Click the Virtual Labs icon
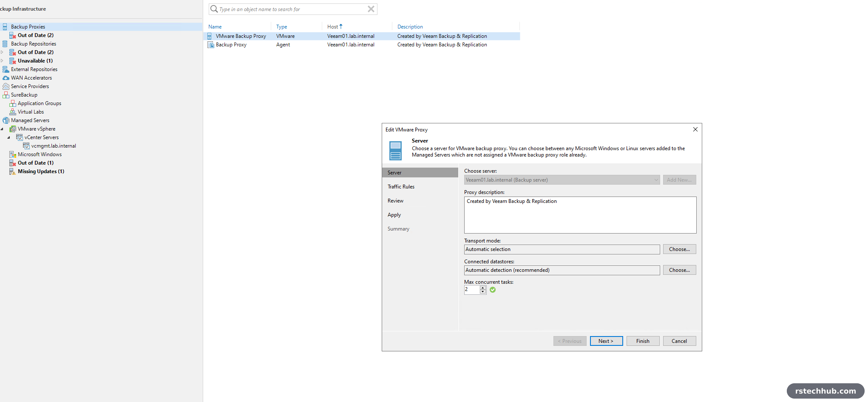The image size is (868, 402). pos(13,112)
